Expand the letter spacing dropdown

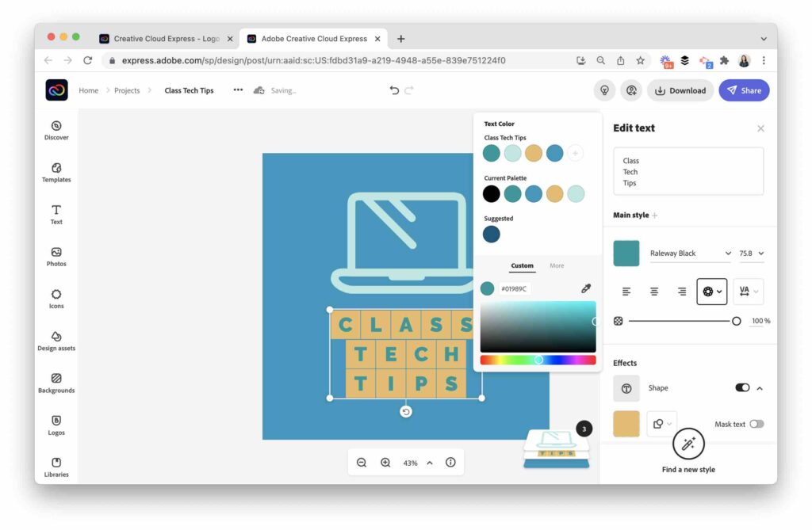point(749,291)
